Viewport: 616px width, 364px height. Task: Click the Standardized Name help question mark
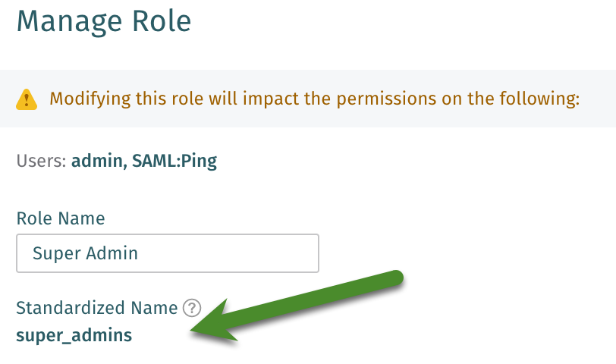pyautogui.click(x=193, y=308)
